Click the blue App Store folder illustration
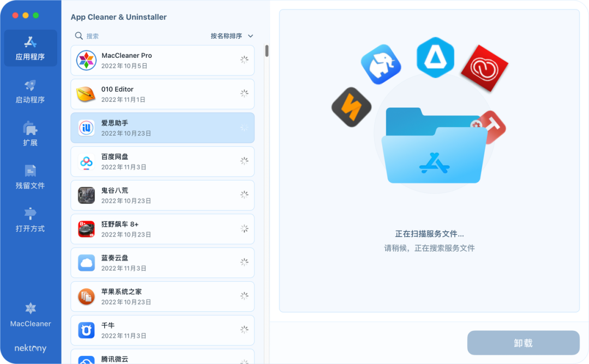Viewport: 589px width, 364px height. [434, 145]
